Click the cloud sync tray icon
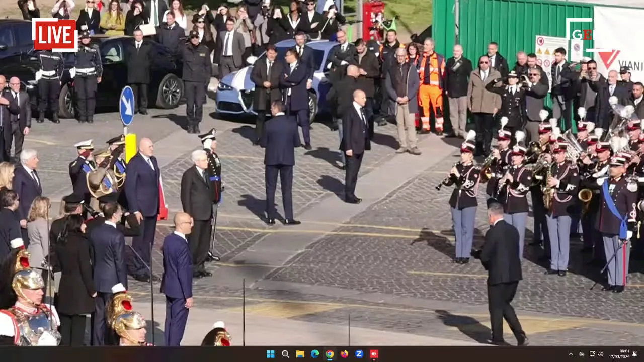This screenshot has width=644, height=362. (x=582, y=354)
